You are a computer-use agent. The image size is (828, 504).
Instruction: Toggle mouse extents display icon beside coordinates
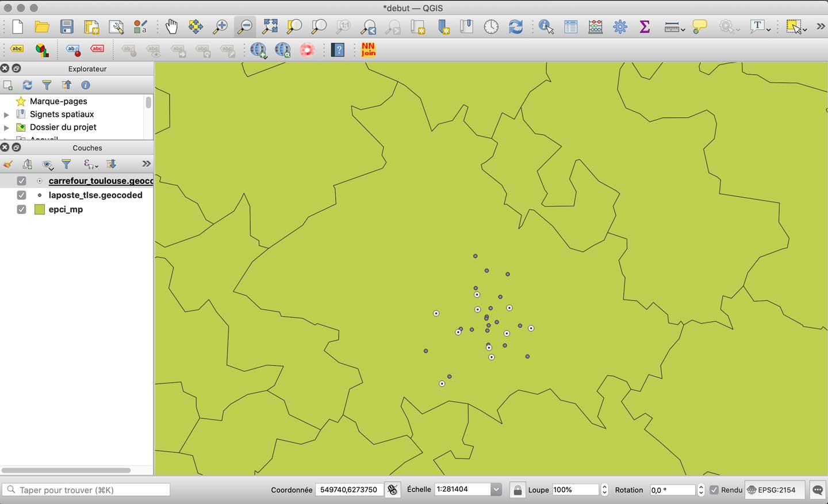click(x=393, y=490)
